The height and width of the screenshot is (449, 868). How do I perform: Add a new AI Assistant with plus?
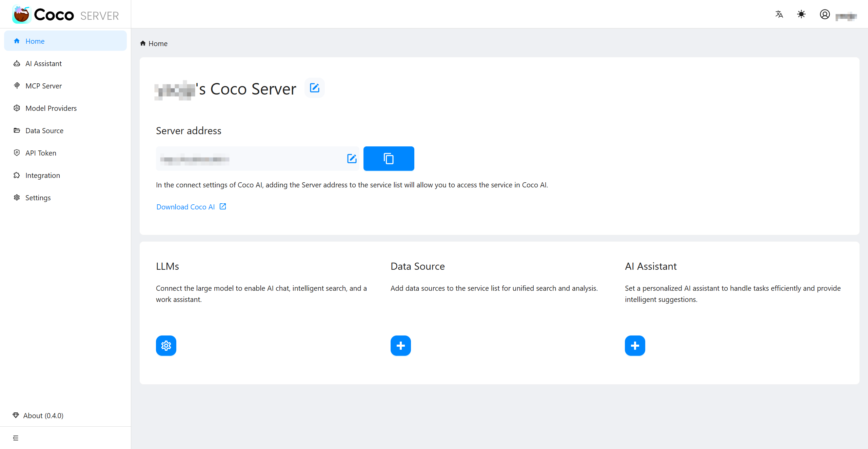click(635, 346)
